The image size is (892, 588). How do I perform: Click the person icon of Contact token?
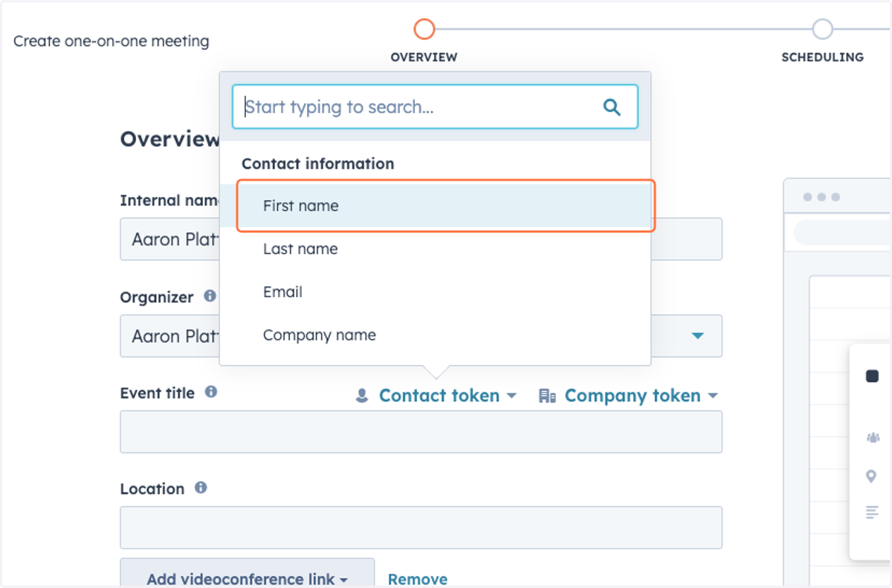tap(362, 395)
